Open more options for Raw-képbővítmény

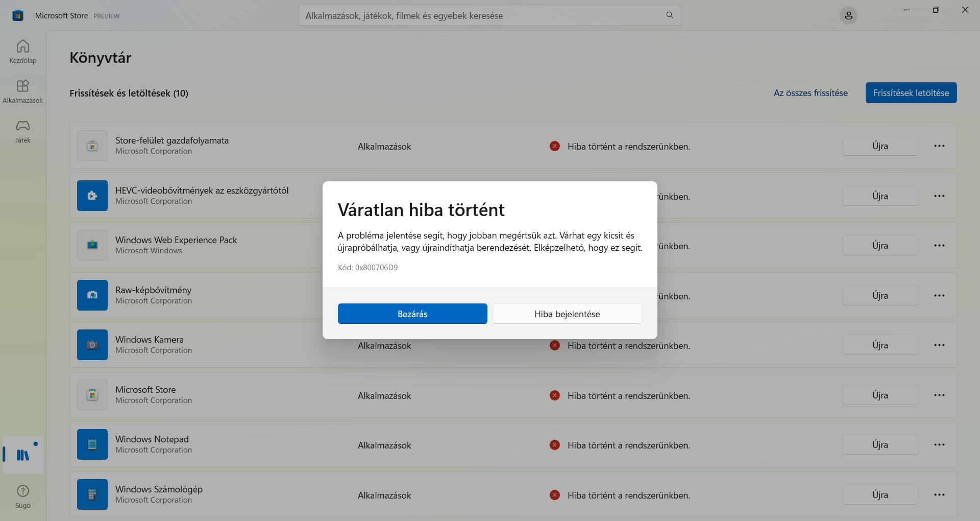click(x=939, y=295)
